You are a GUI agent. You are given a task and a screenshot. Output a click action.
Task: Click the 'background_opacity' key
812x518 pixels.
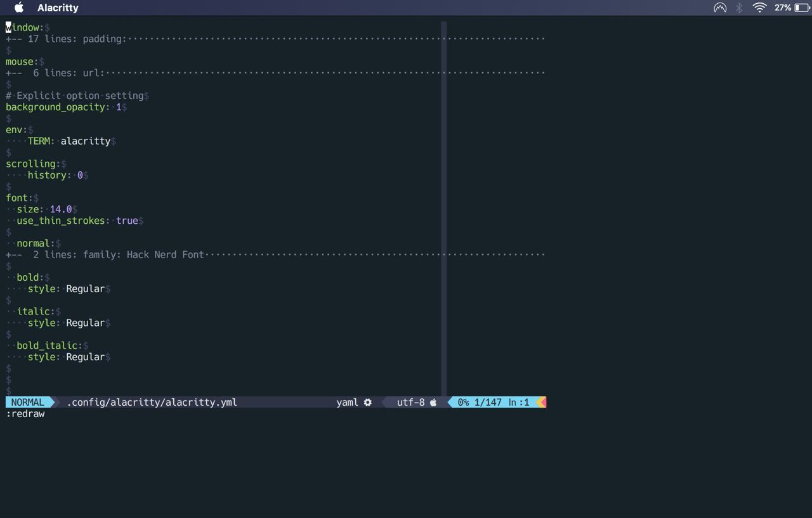point(55,107)
